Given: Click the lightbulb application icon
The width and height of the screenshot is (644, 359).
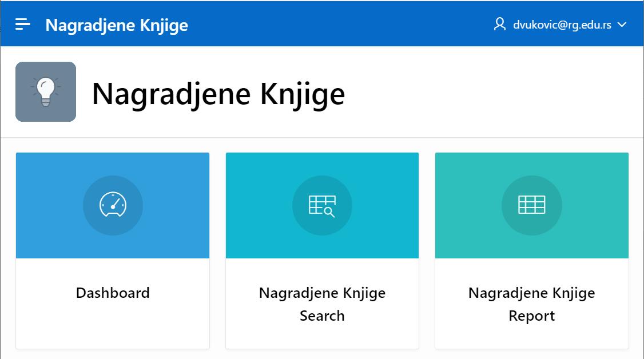Looking at the screenshot, I should [x=46, y=91].
